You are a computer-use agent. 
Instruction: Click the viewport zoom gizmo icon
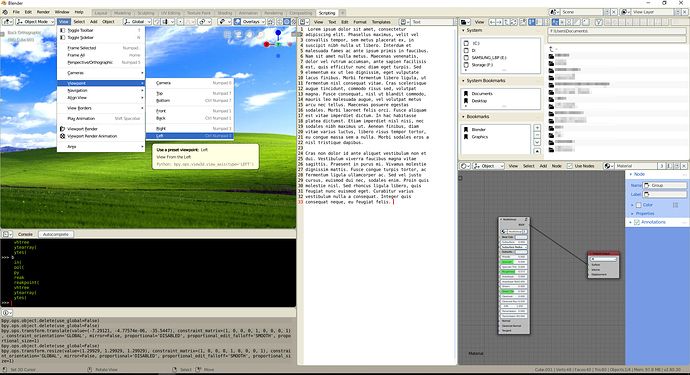pyautogui.click(x=261, y=34)
